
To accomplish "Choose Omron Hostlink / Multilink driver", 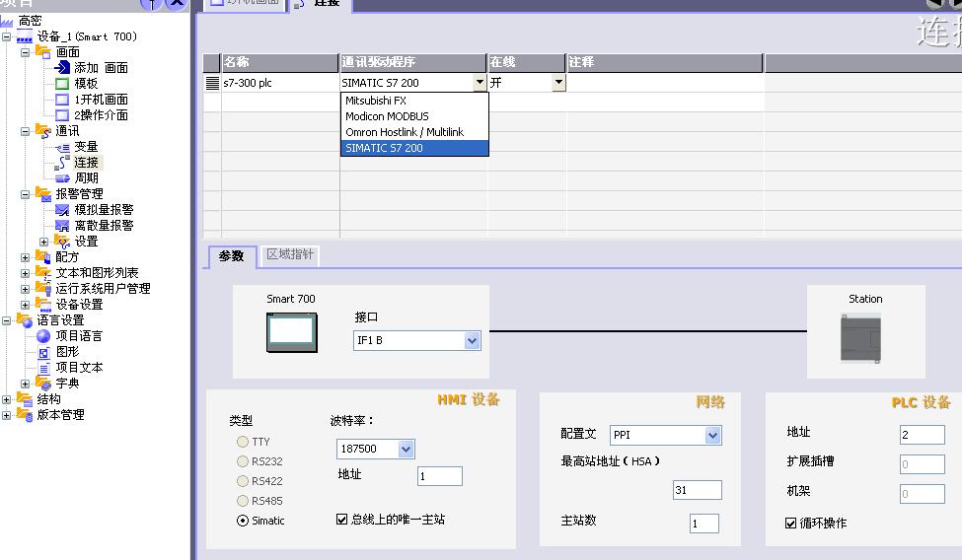I will coord(414,132).
